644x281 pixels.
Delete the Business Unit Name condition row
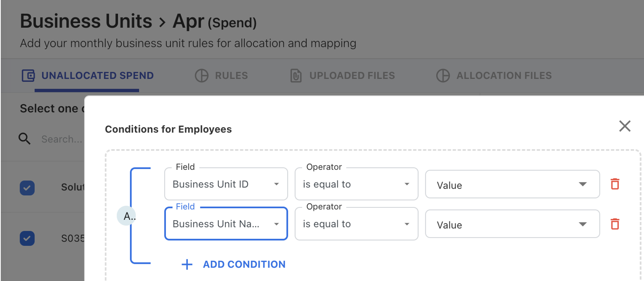615,224
